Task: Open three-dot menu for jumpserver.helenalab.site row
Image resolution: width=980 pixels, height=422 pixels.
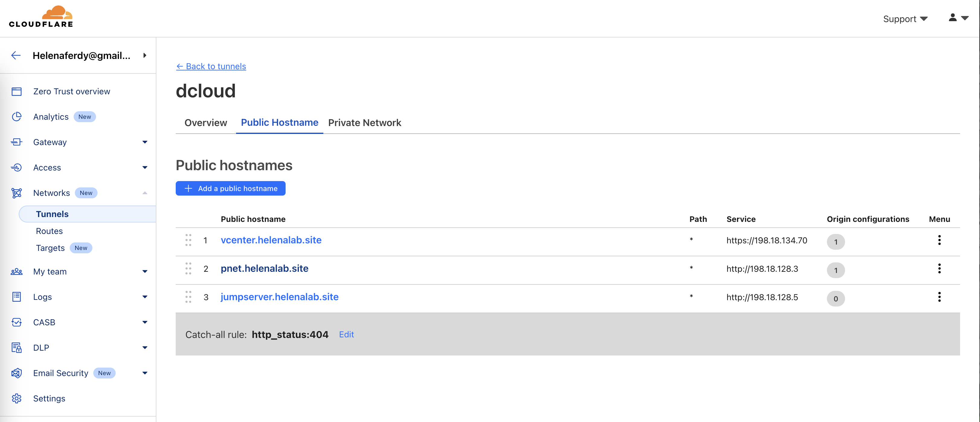Action: point(939,297)
